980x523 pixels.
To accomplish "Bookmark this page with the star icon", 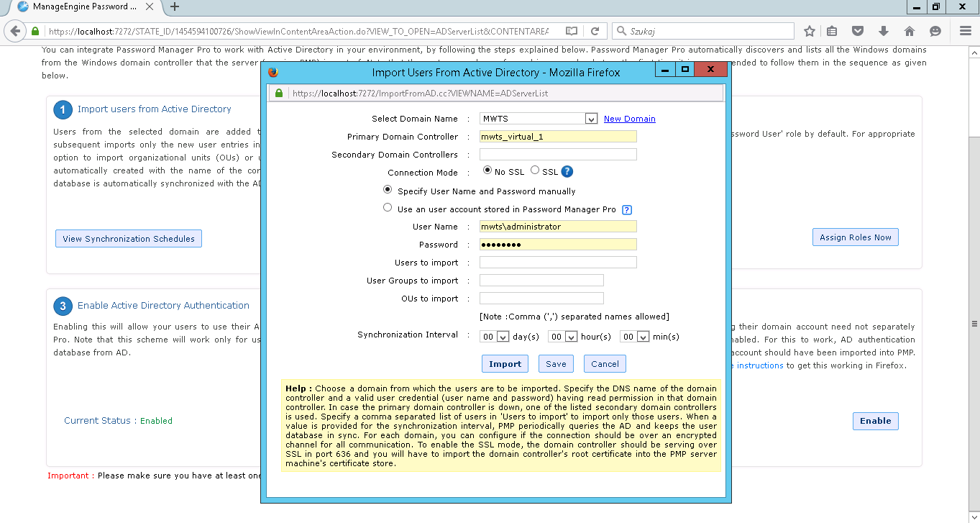I will [x=810, y=32].
